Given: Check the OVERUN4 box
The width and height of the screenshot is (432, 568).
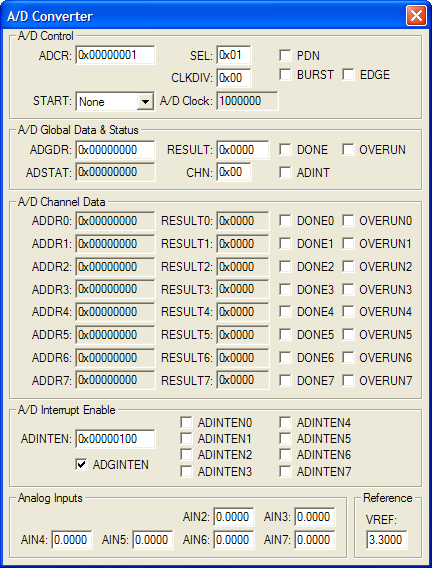Looking at the screenshot, I should coord(348,311).
